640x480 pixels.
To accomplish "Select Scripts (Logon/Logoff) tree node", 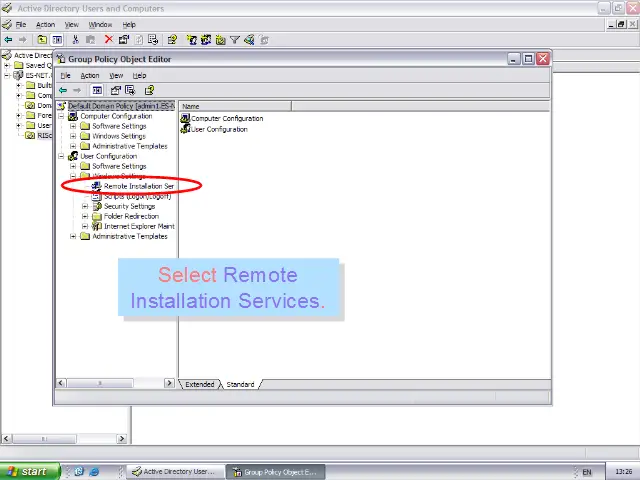I will tap(137, 196).
